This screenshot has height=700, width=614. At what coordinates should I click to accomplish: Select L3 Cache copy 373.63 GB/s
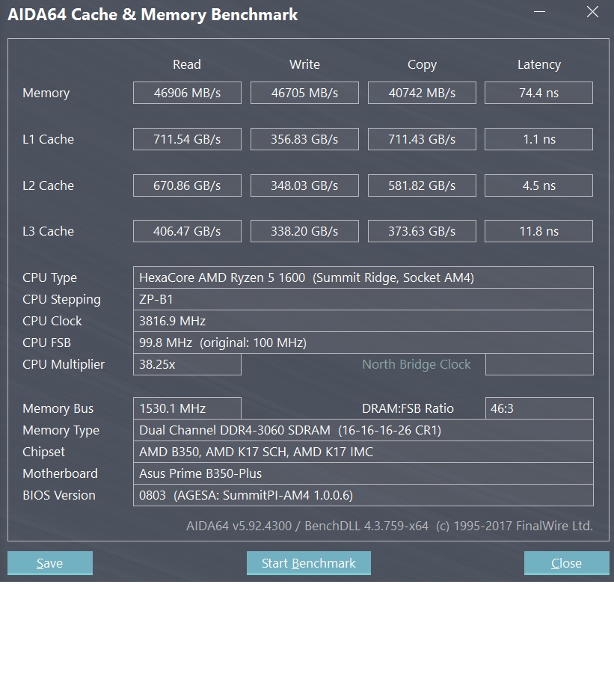click(422, 231)
